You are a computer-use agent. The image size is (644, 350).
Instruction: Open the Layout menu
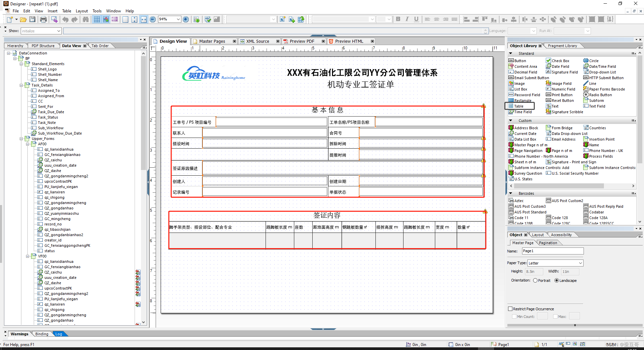82,11
